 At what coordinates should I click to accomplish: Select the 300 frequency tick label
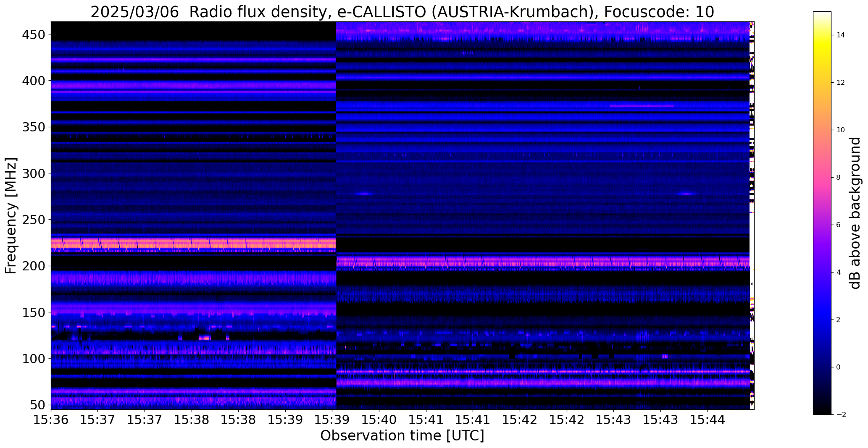tap(33, 173)
